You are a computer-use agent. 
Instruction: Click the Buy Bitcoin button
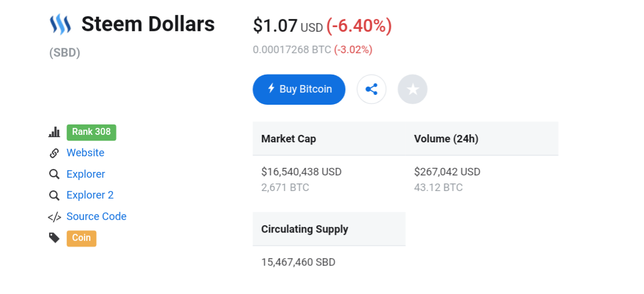coord(299,89)
